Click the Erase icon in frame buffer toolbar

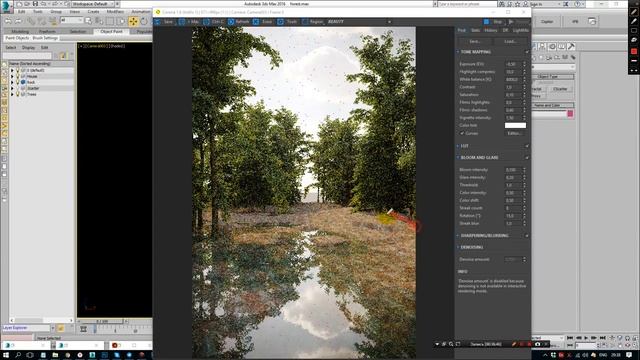pyautogui.click(x=256, y=22)
